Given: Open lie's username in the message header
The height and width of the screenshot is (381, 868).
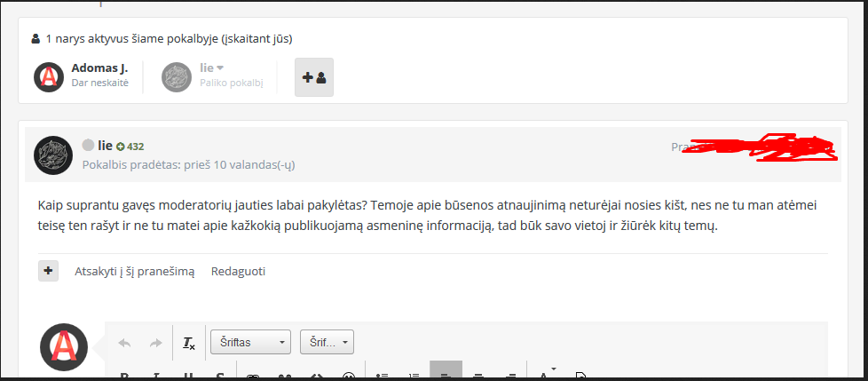Looking at the screenshot, I should [x=106, y=146].
